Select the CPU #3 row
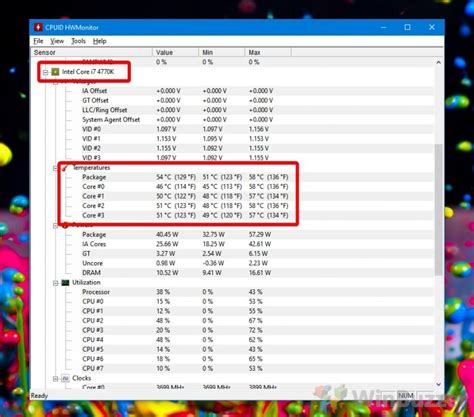The image size is (474, 417). tap(233, 330)
